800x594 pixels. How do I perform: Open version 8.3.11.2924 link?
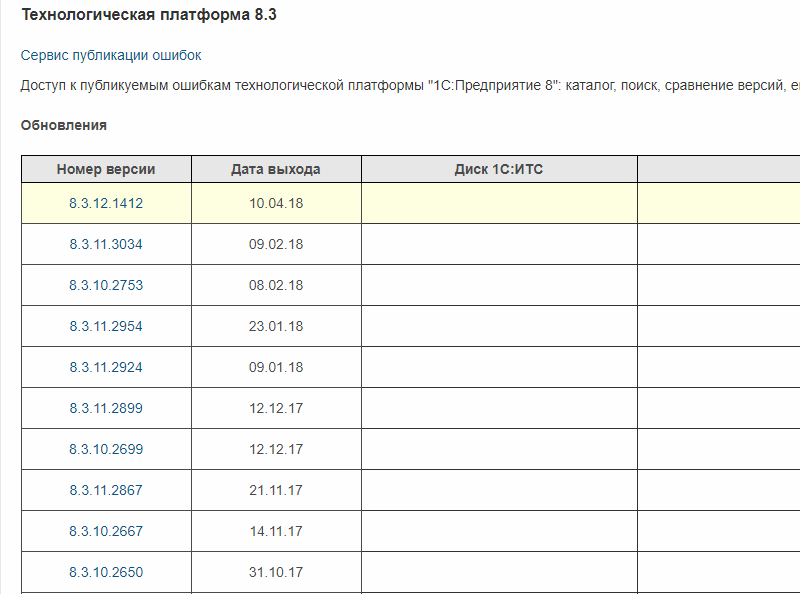[x=106, y=367]
